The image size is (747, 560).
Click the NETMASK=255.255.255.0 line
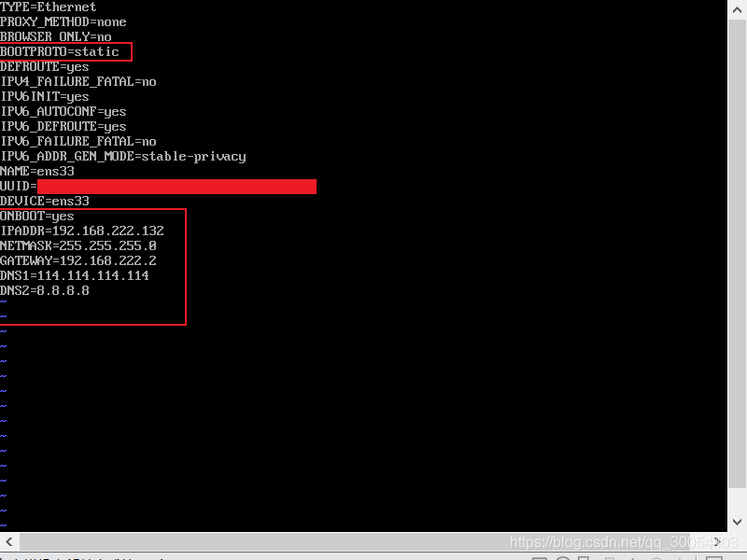tap(78, 245)
